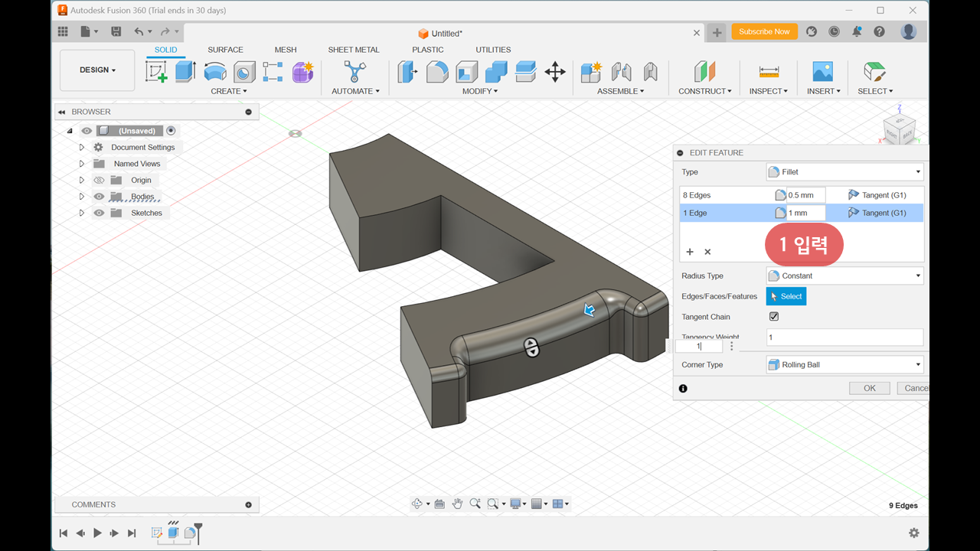Toggle visibility of the Unsaved component
980x551 pixels.
pyautogui.click(x=87, y=131)
